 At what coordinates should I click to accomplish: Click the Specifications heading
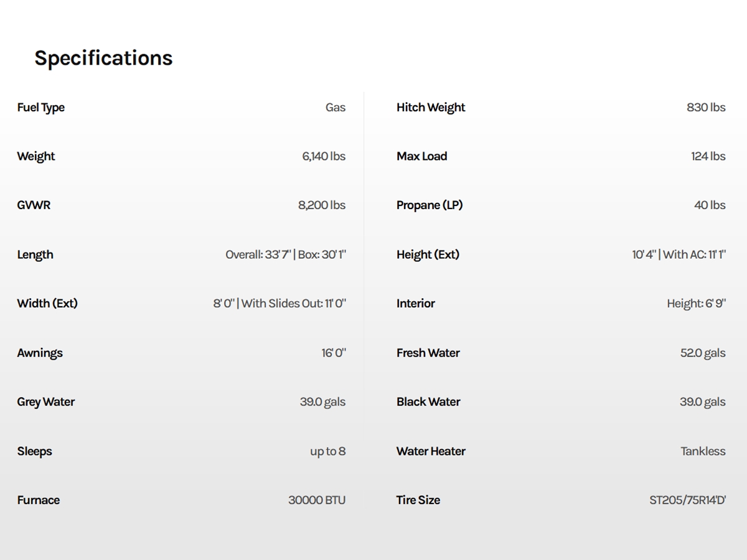click(x=103, y=58)
